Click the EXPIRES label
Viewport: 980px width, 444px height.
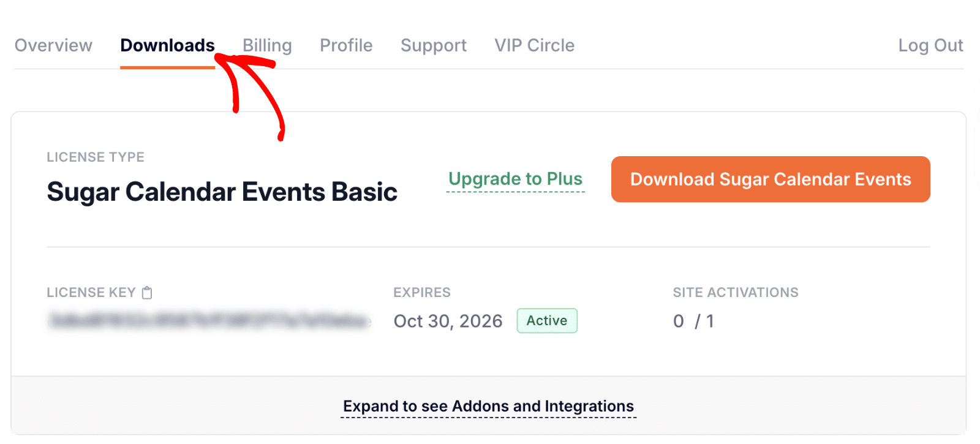(421, 292)
